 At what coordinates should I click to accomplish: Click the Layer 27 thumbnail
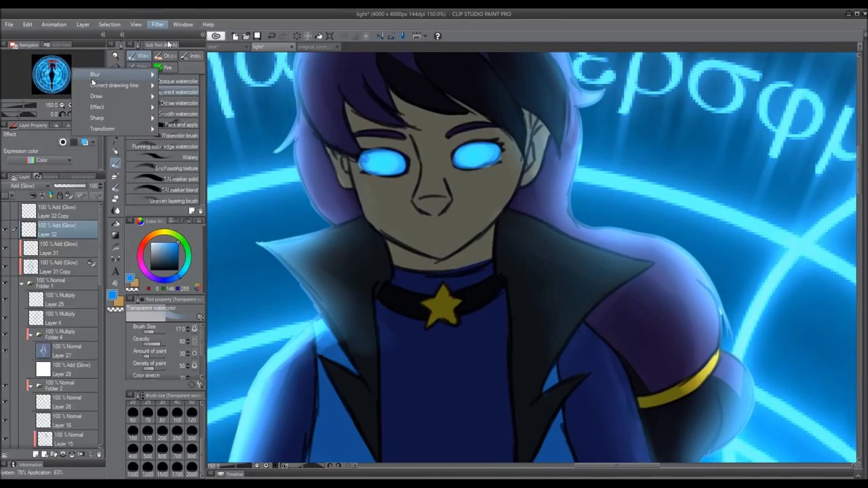[x=43, y=350]
